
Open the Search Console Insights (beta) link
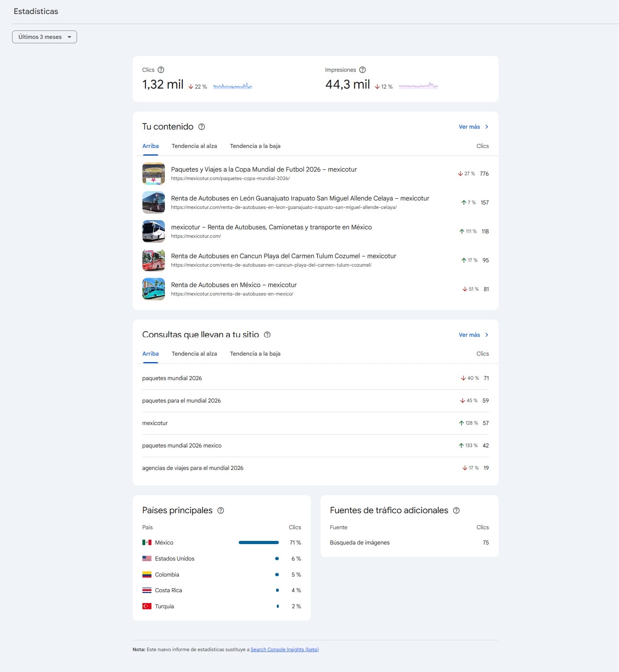point(284,650)
